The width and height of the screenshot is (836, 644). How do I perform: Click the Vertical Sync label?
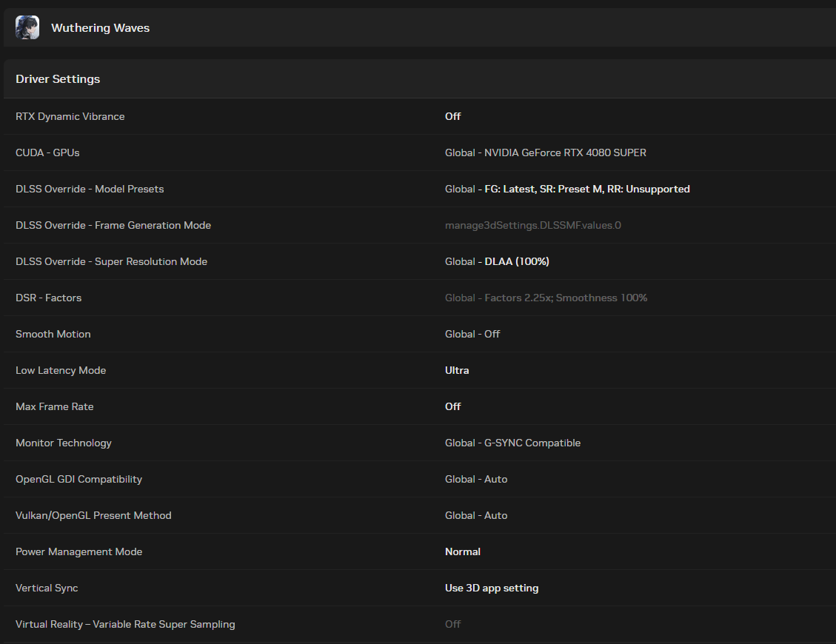47,588
